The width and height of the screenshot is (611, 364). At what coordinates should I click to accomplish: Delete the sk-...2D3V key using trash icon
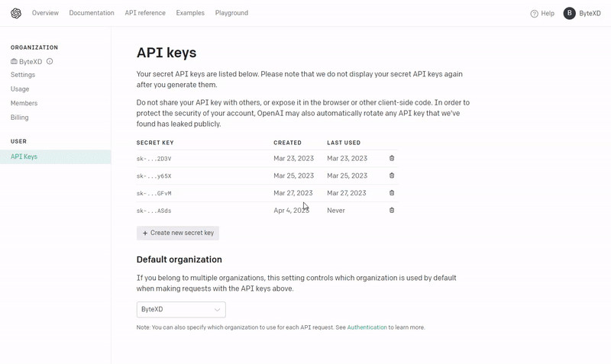[392, 158]
